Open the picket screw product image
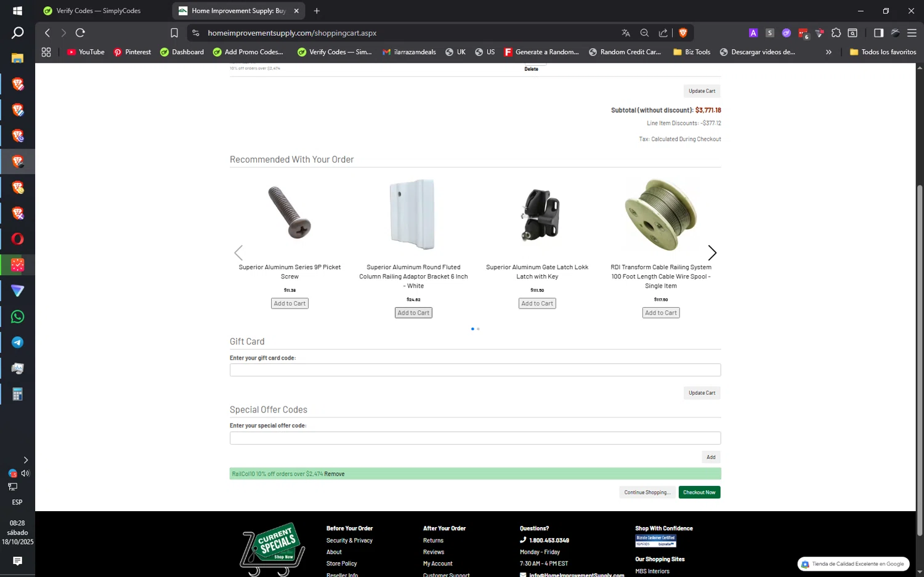This screenshot has width=924, height=577. click(290, 213)
